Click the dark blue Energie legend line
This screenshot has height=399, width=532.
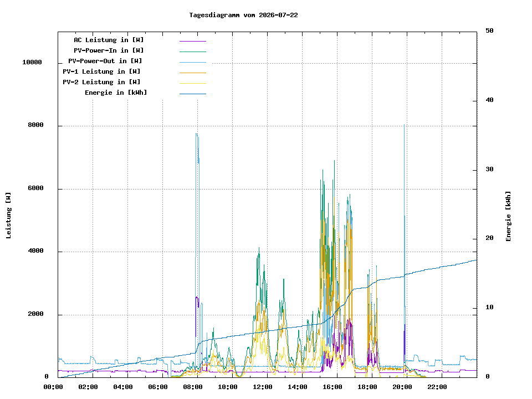click(x=193, y=94)
